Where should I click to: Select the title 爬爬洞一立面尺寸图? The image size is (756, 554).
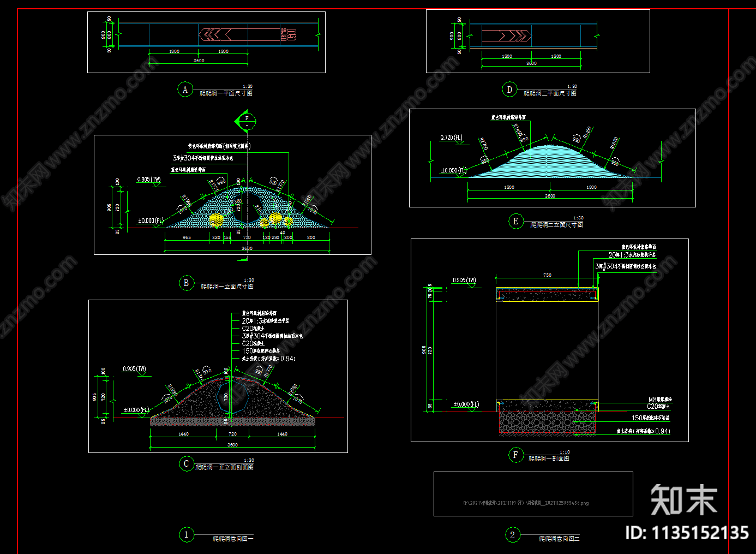click(x=227, y=287)
